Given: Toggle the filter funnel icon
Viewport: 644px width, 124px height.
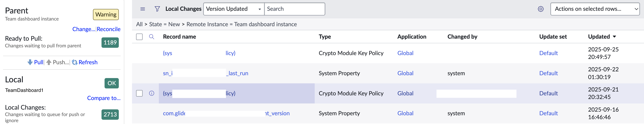Looking at the screenshot, I should 157,9.
